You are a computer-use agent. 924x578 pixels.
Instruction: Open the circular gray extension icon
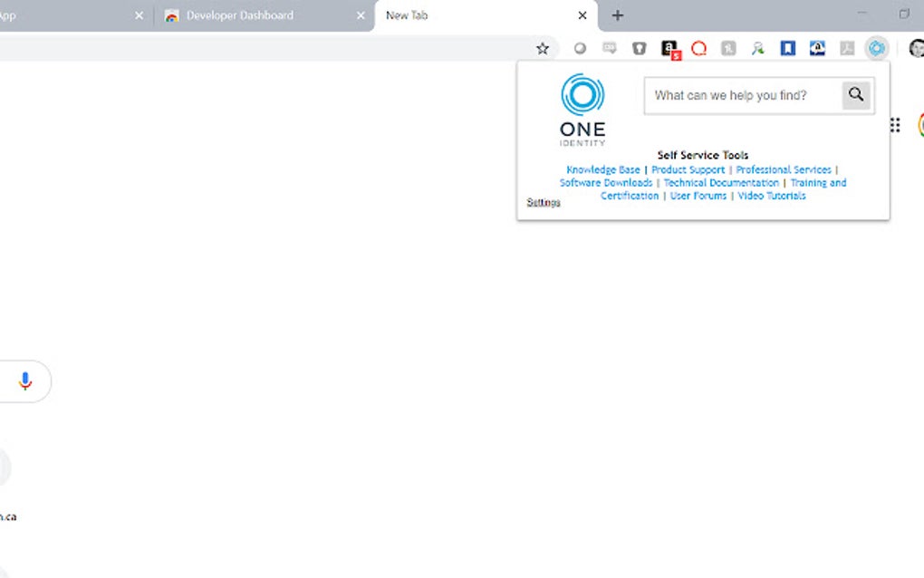pyautogui.click(x=580, y=47)
